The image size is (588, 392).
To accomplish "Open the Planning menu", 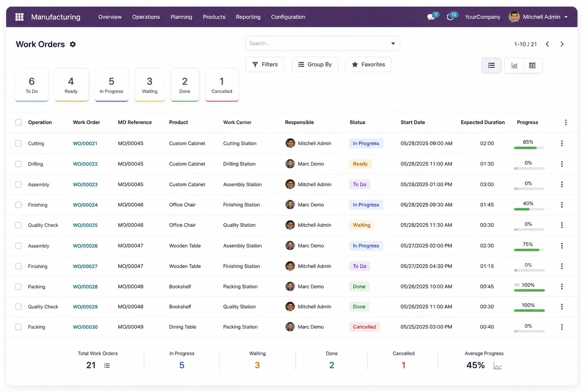I will 181,17.
